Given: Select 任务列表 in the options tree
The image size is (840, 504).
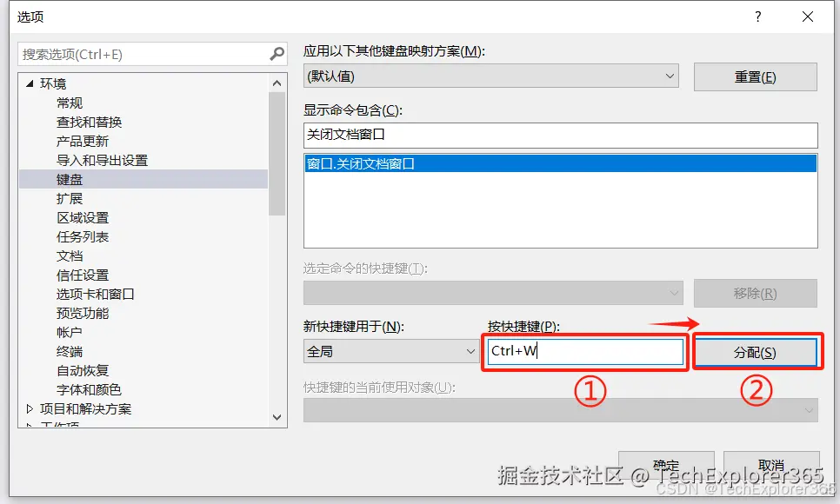Looking at the screenshot, I should click(84, 236).
